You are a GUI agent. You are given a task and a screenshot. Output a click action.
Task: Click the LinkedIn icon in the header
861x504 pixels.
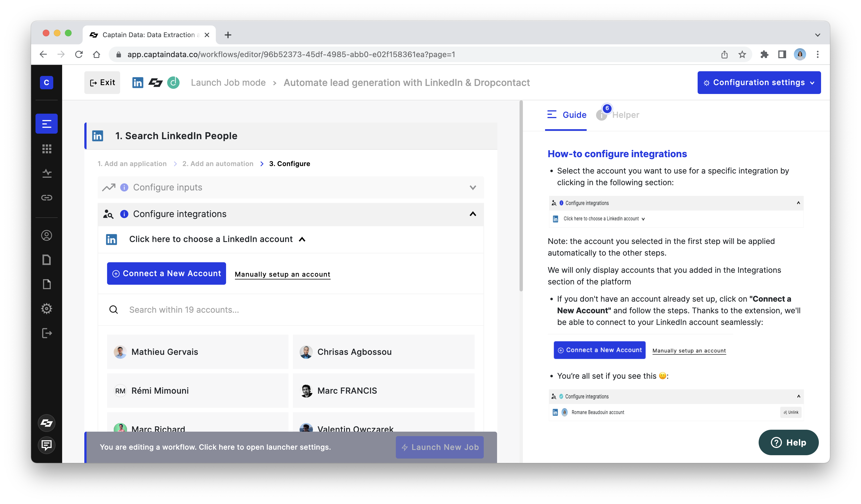137,83
